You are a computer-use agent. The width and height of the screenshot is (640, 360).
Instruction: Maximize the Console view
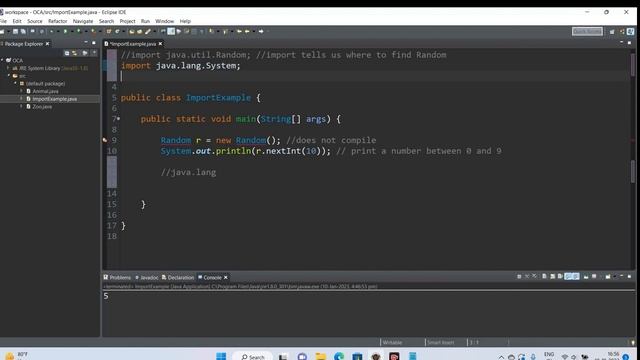click(x=629, y=276)
